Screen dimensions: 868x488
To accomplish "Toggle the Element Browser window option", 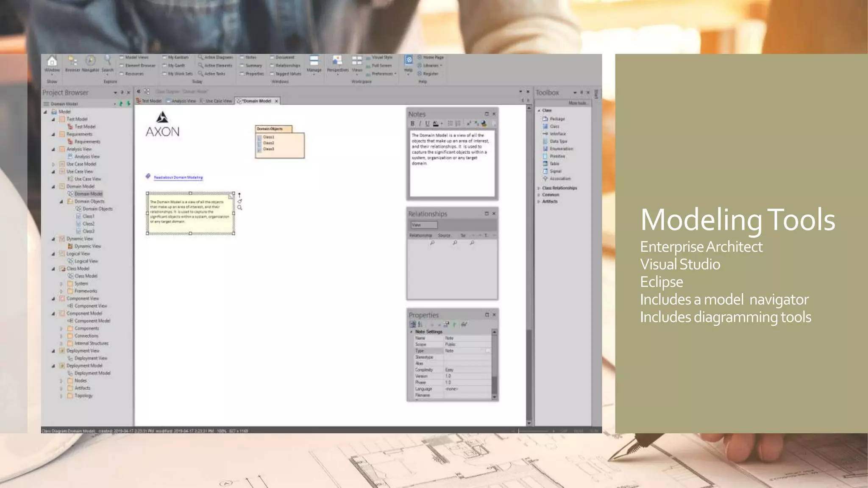I will tap(137, 66).
